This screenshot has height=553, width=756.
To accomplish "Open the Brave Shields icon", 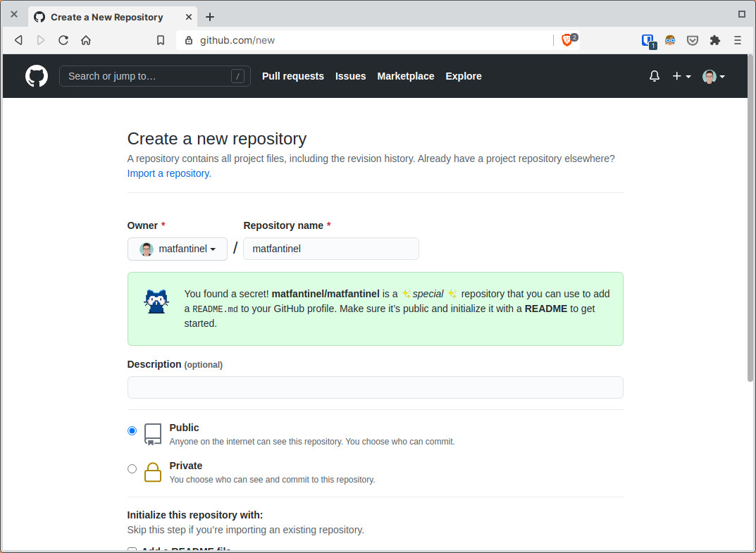I will pyautogui.click(x=568, y=40).
